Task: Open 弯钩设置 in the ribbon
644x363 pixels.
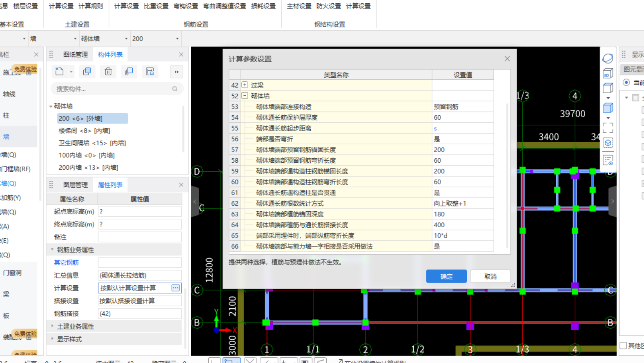Action: coord(186,6)
